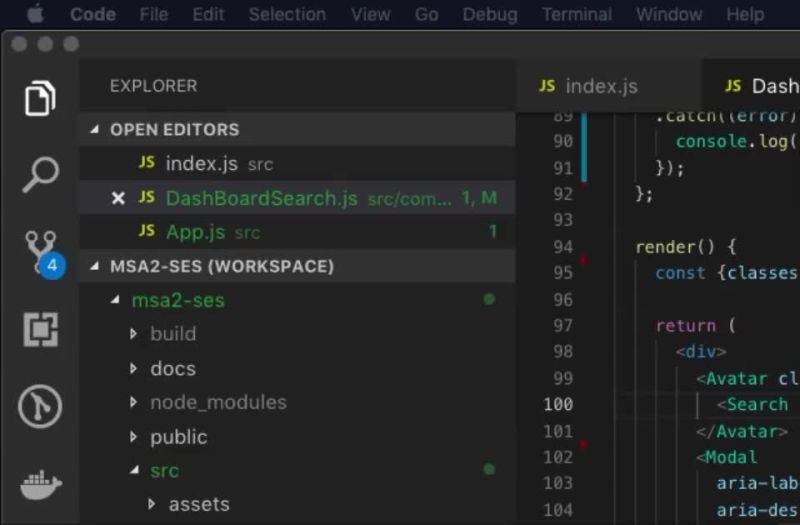Select DashBoardSearch.js in Open Editors list
Viewport: 800px width, 525px height.
tap(297, 197)
